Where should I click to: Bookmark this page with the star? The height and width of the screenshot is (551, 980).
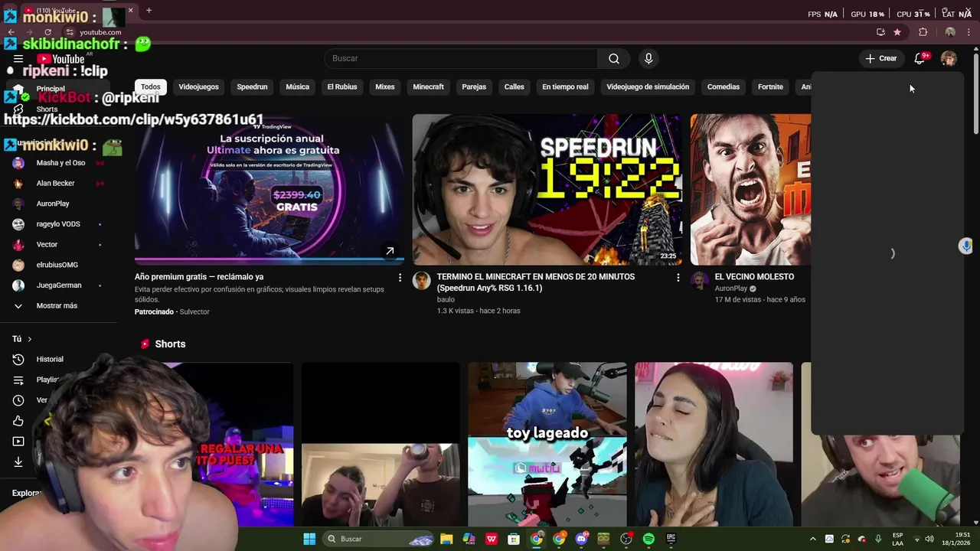point(897,32)
